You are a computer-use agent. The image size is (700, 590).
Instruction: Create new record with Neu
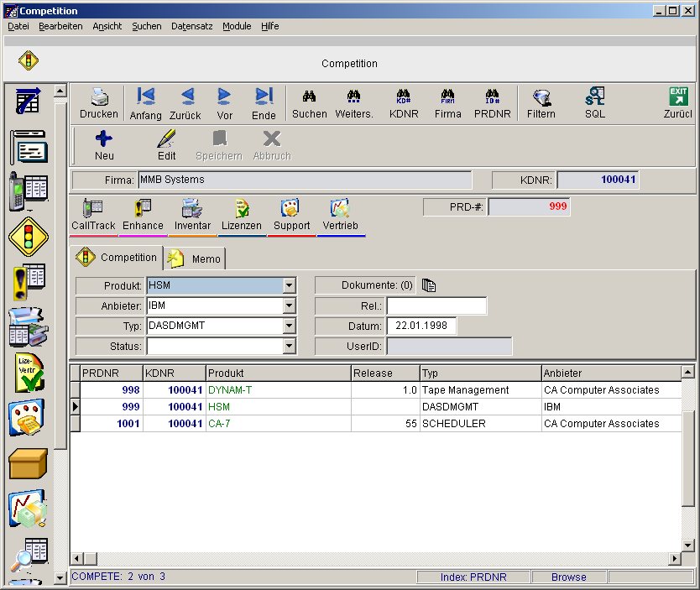(x=104, y=145)
